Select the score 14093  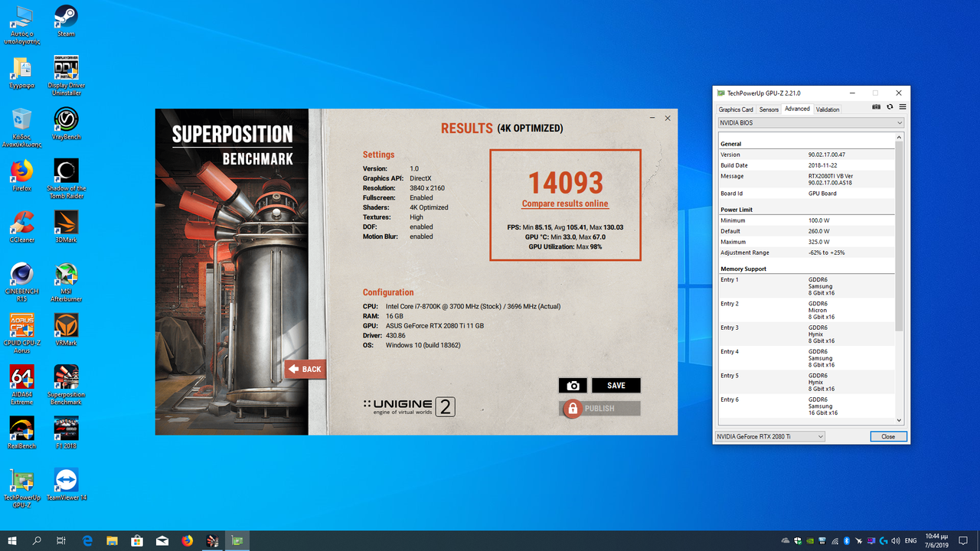point(566,182)
